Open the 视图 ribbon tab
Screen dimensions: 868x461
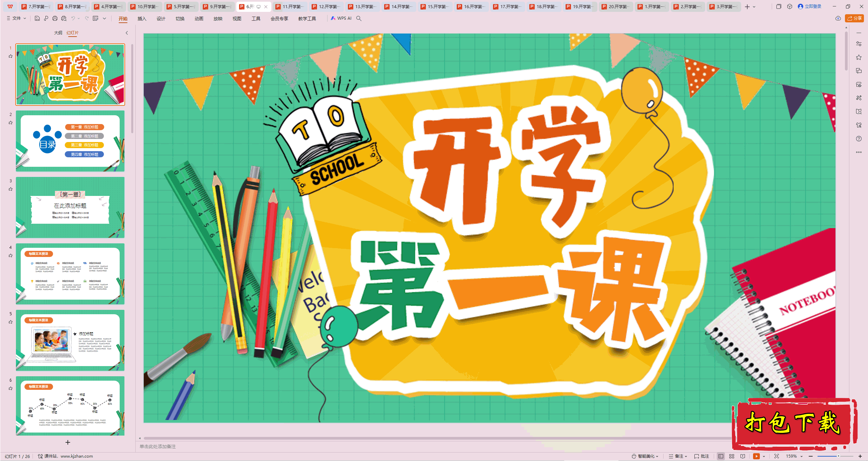click(237, 19)
